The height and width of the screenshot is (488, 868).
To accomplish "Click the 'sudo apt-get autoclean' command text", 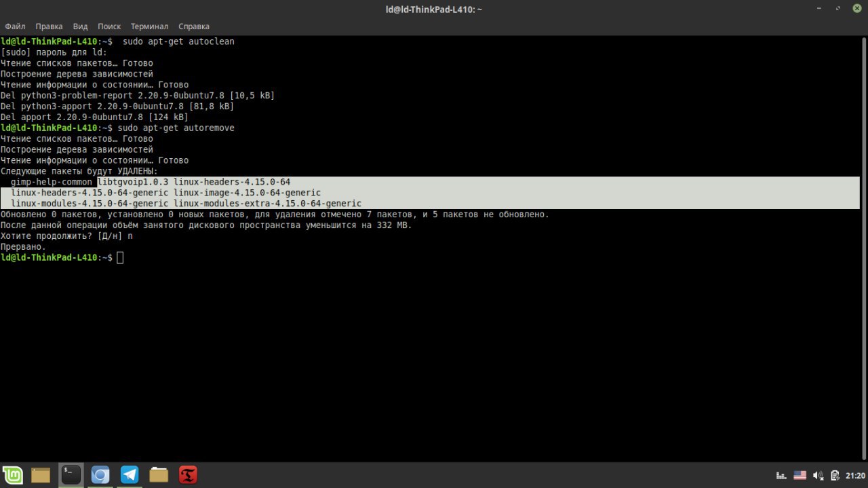I will click(178, 41).
